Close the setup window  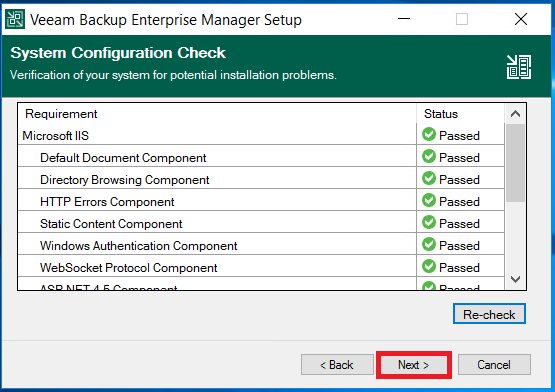tap(521, 19)
